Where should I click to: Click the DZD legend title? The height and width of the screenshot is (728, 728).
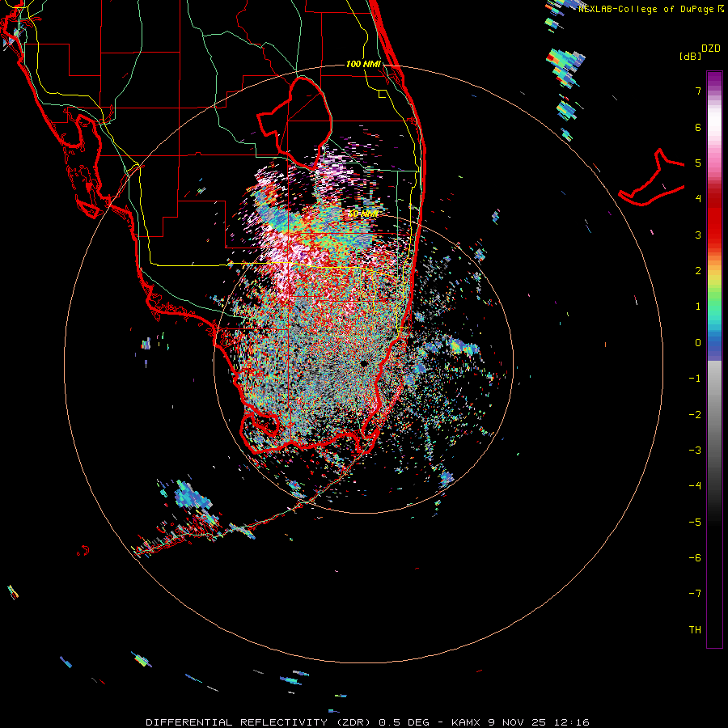[x=711, y=49]
